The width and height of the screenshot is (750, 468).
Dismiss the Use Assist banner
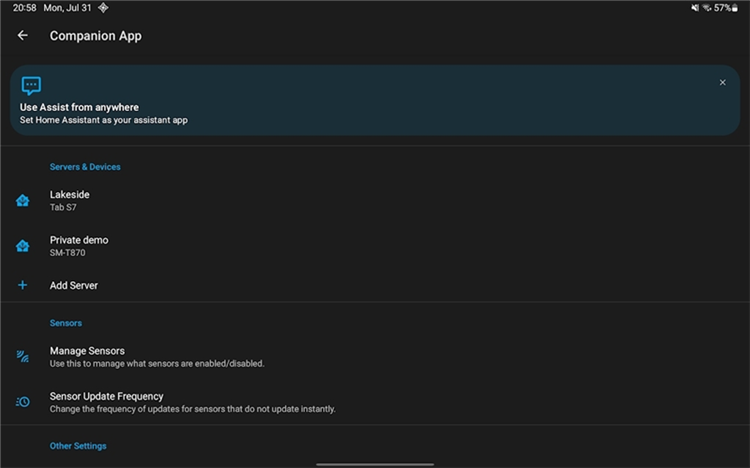723,83
